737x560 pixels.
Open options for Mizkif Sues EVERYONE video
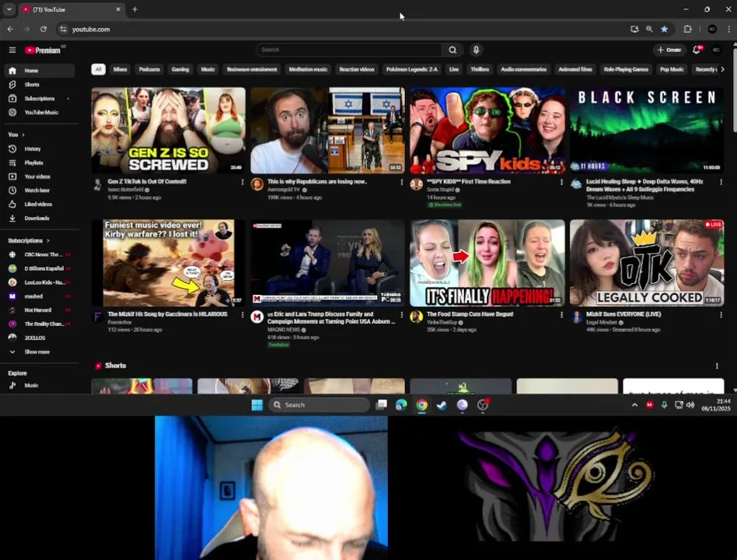(x=721, y=314)
